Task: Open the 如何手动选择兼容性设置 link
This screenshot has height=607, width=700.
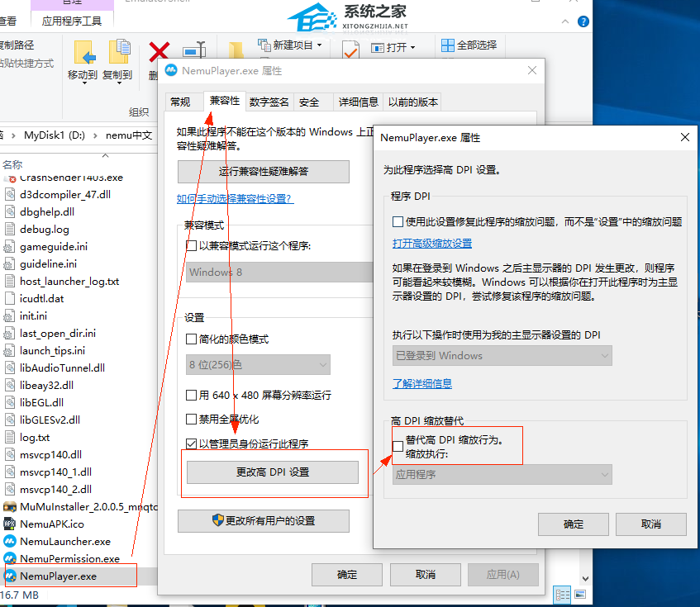Action: point(235,198)
